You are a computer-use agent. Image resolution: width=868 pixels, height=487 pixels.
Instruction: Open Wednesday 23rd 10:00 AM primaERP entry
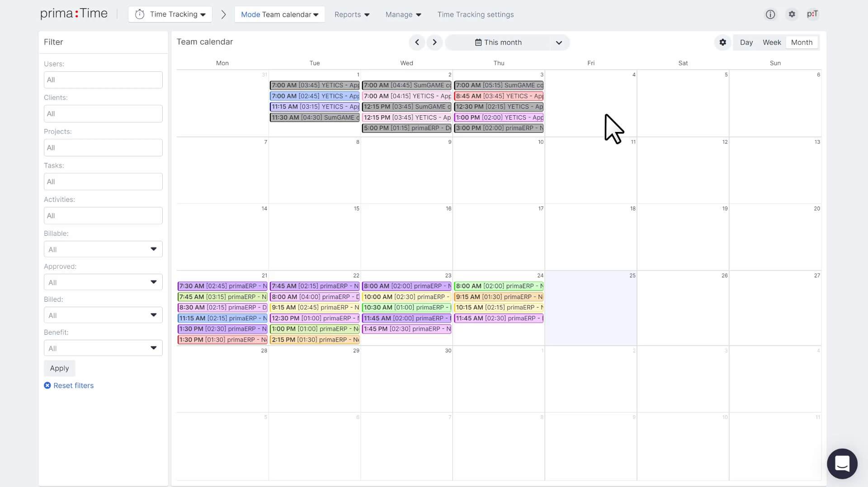tap(406, 297)
